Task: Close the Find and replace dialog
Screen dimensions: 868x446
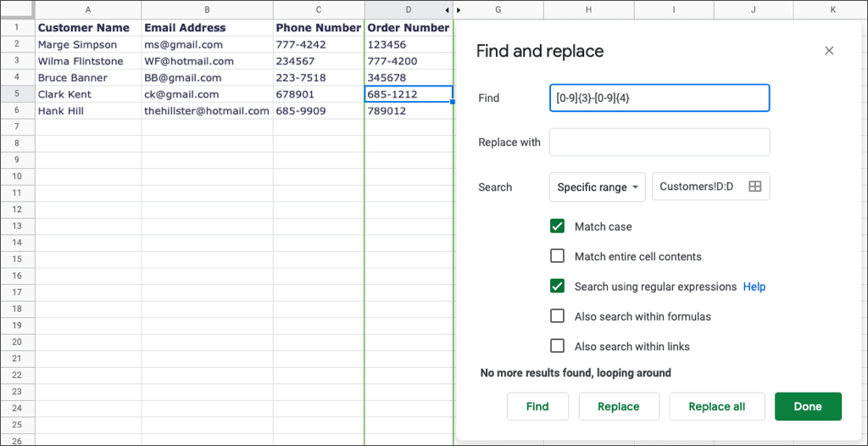Action: click(829, 51)
